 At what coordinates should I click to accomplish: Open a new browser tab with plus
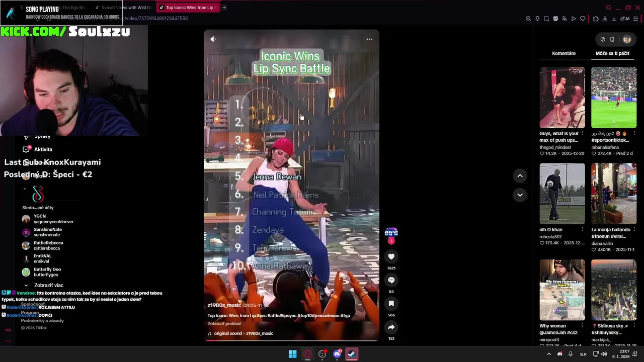[x=224, y=8]
